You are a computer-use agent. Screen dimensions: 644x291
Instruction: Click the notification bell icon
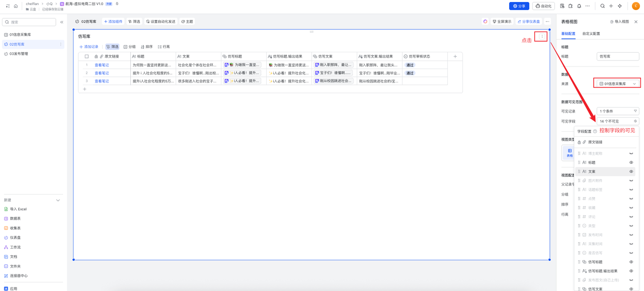[579, 6]
